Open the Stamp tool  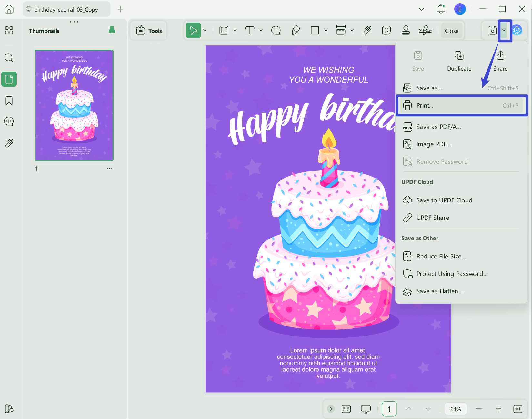(406, 31)
